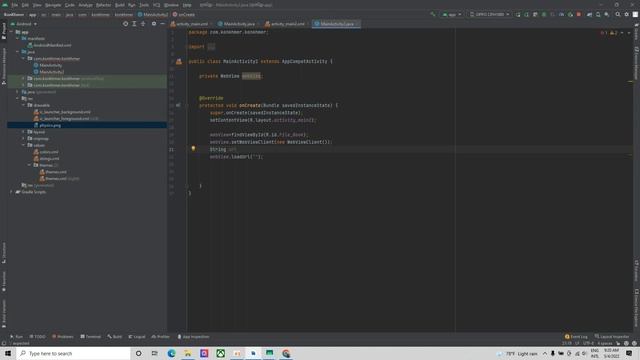Click the Make Project hammer icon
640x360 pixels.
pos(433,14)
